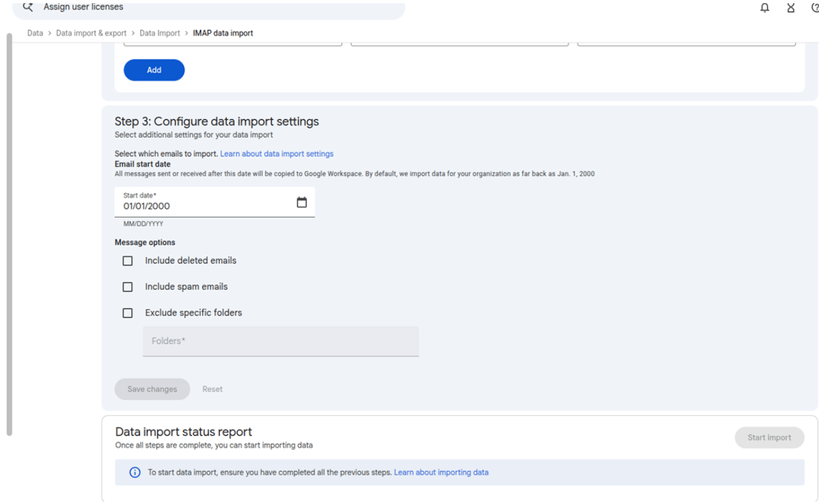Click the page vertical scrollbar
This screenshot has height=504, width=819.
point(9,235)
